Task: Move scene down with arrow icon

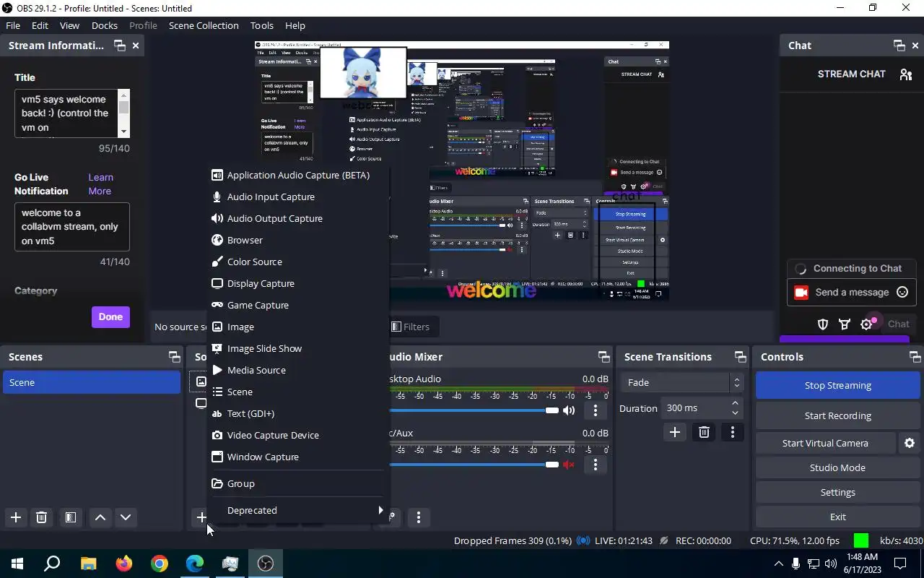Action: 126,517
